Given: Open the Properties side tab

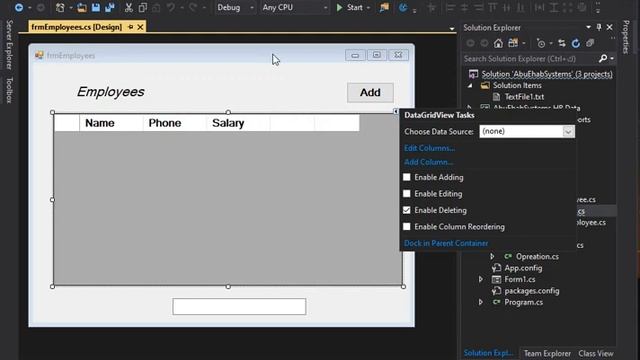Looking at the screenshot, I should tap(626, 37).
